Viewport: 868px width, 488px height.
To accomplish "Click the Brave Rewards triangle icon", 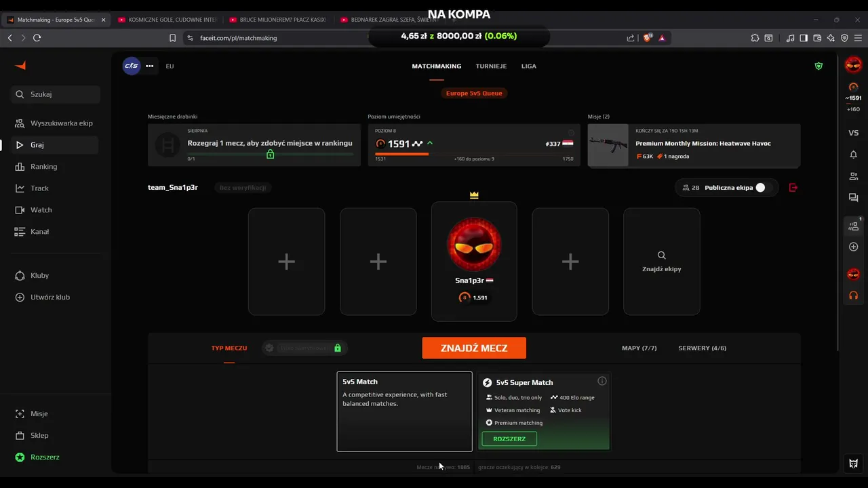I will click(662, 38).
